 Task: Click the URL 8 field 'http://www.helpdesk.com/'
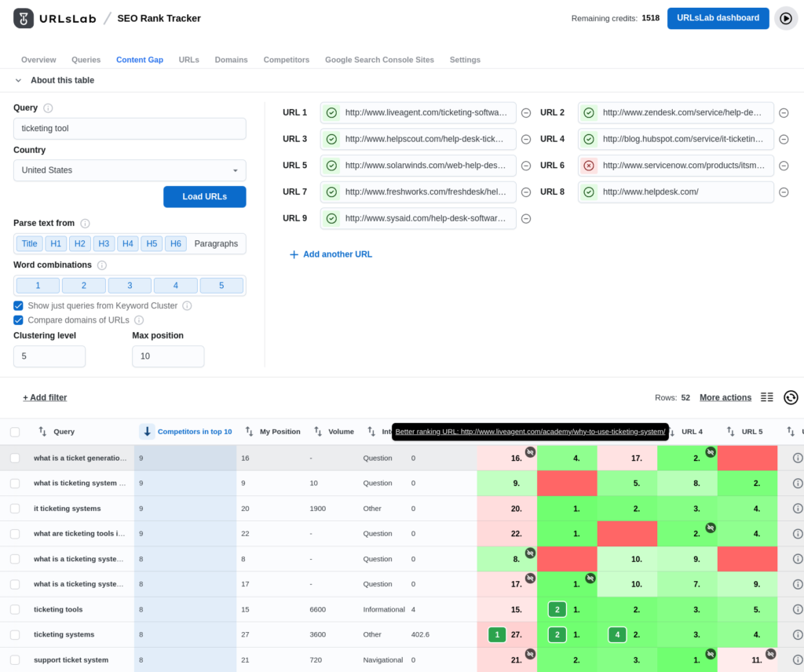pyautogui.click(x=676, y=192)
